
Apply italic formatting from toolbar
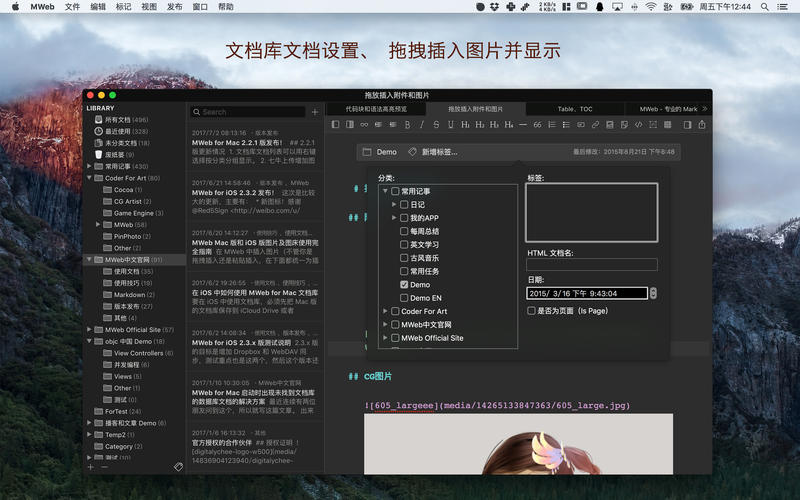click(422, 125)
